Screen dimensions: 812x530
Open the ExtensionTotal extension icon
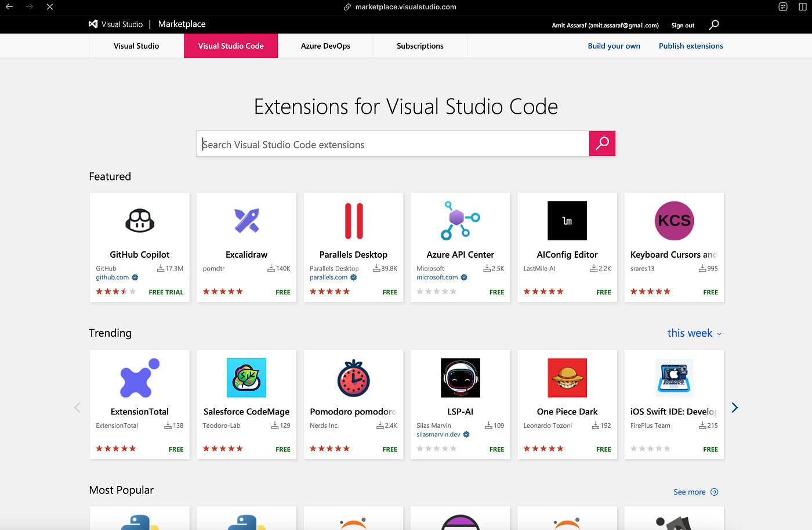pyautogui.click(x=140, y=378)
